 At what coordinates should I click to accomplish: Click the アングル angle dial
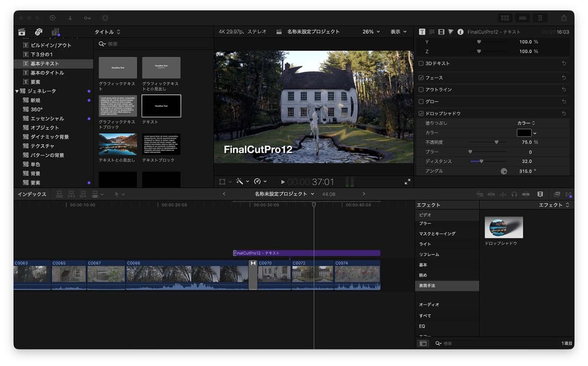point(504,171)
